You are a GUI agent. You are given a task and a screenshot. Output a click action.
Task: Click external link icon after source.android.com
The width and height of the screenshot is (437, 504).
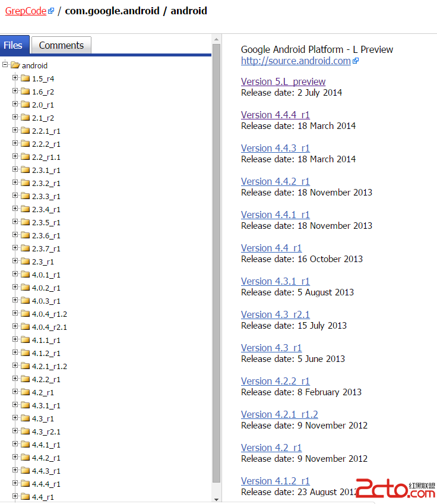[356, 61]
